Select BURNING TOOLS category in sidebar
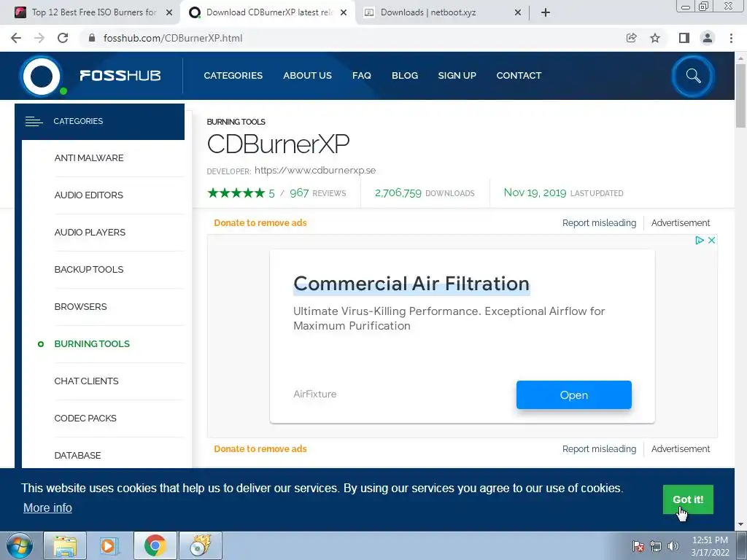Screen dimensions: 747x560 point(92,344)
